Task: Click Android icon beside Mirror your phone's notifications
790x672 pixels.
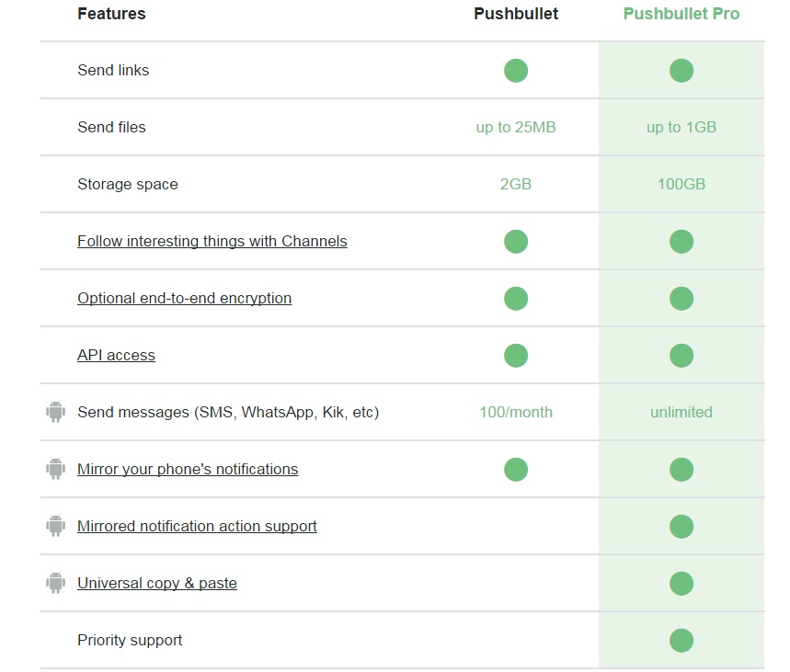Action: point(55,469)
